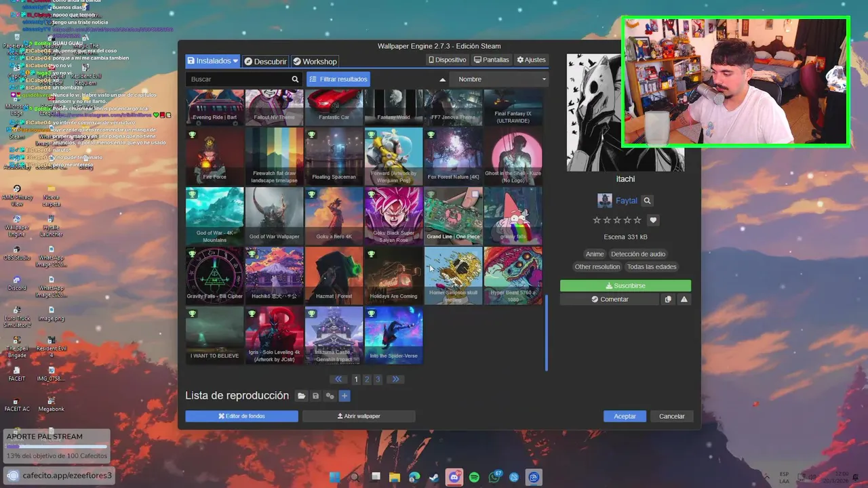868x488 pixels.
Task: Switch to the Descubrir tab
Action: click(x=266, y=61)
